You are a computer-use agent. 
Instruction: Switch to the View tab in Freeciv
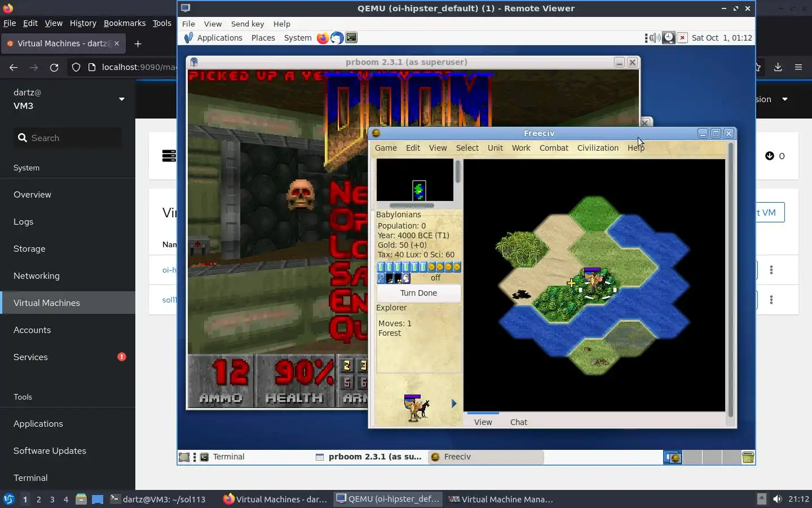(483, 422)
